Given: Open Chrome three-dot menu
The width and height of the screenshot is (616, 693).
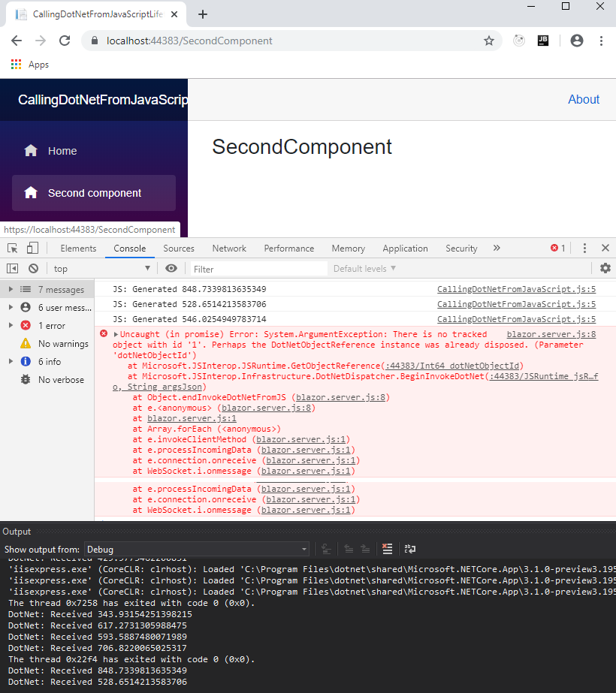Looking at the screenshot, I should tap(601, 41).
